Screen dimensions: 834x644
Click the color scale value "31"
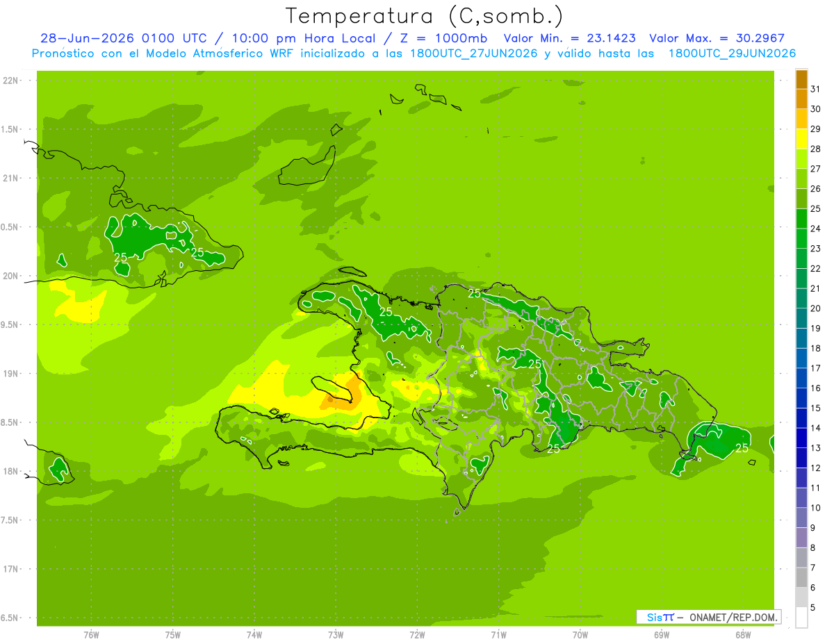815,89
